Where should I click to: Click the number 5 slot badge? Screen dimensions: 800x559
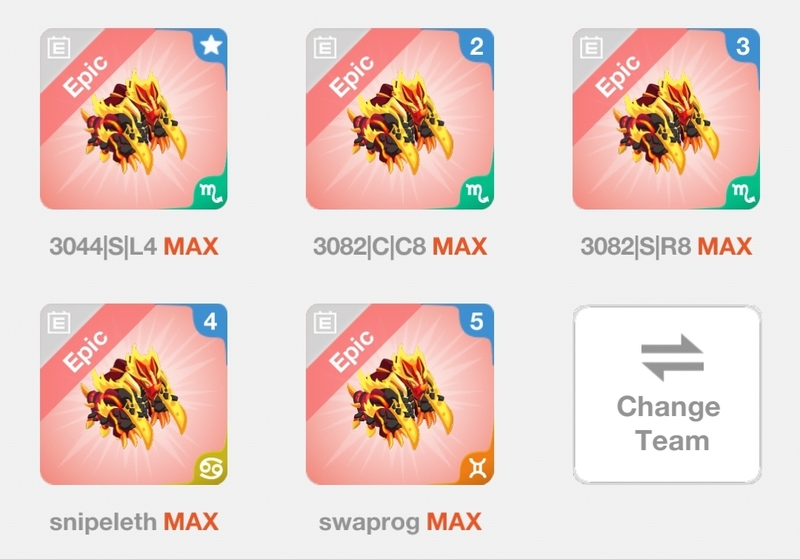[477, 322]
